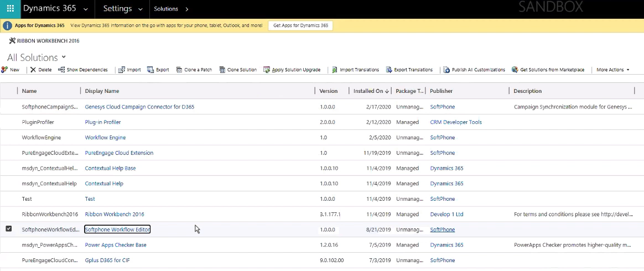Open the Plug-in Profiler solution link
644x271 pixels.
point(103,122)
